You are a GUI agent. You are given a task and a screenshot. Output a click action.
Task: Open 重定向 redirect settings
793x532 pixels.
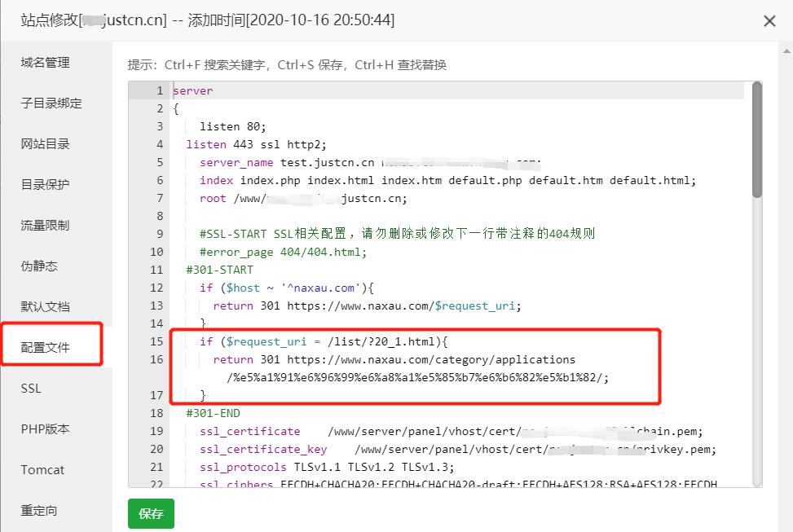click(40, 511)
